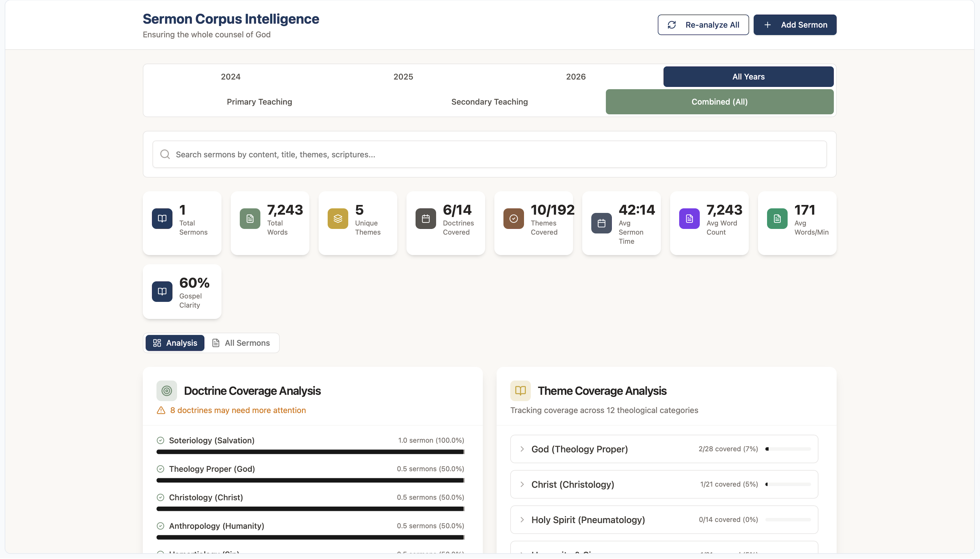
Task: Click the Doctrine Coverage Analysis target icon
Action: 166,391
